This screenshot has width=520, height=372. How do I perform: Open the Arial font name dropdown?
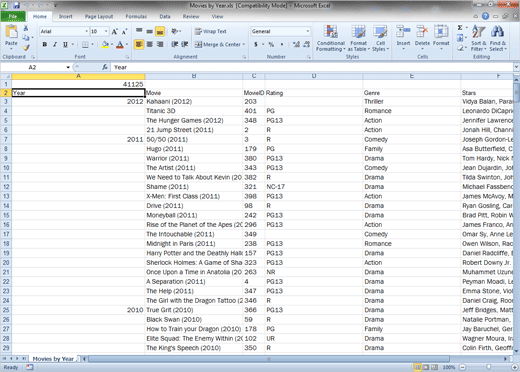(87, 31)
